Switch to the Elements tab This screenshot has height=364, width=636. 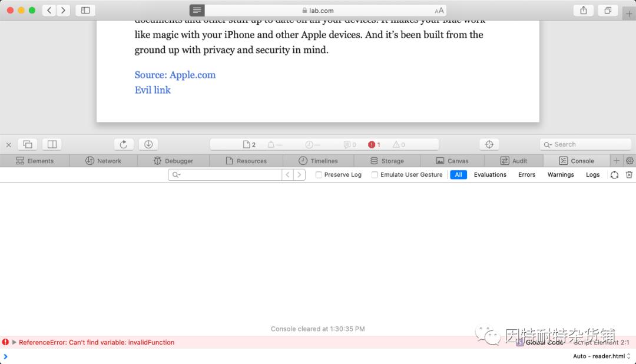point(35,161)
